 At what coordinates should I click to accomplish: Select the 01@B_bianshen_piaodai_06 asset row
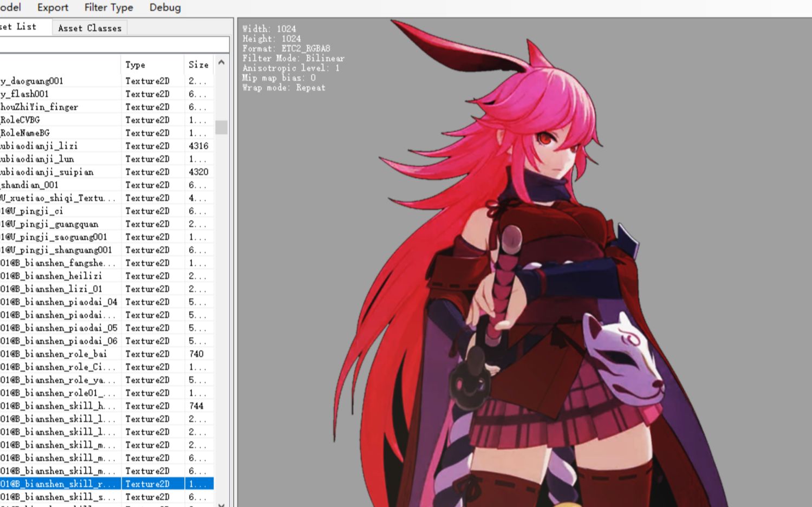coord(107,341)
